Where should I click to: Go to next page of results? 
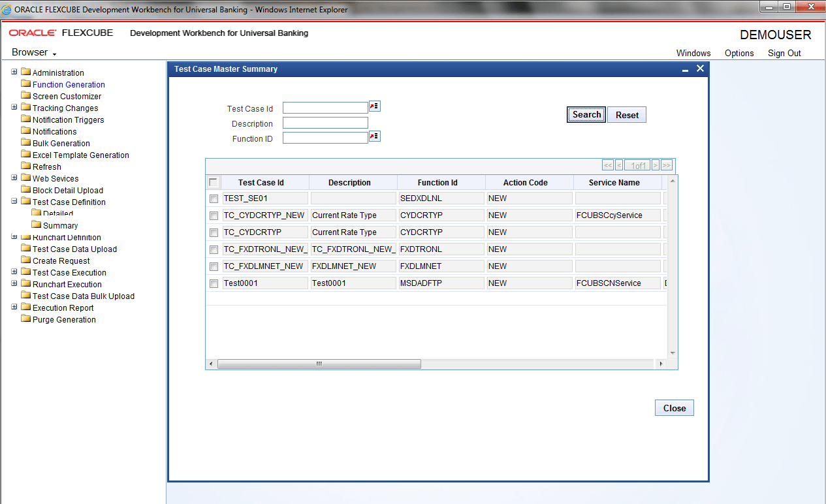[x=656, y=166]
